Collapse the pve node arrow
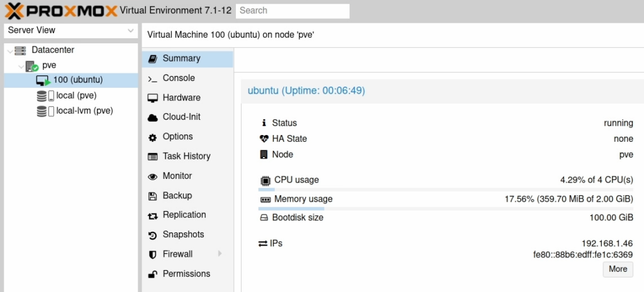The height and width of the screenshot is (292, 644). pos(21,65)
